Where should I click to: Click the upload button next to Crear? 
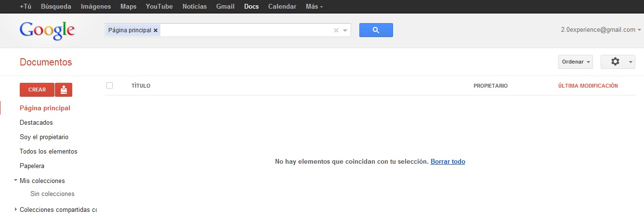[64, 90]
